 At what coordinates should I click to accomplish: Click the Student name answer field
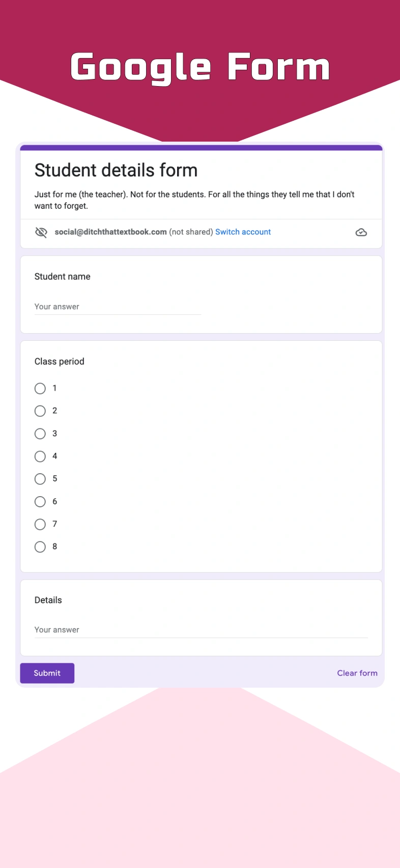(x=117, y=307)
